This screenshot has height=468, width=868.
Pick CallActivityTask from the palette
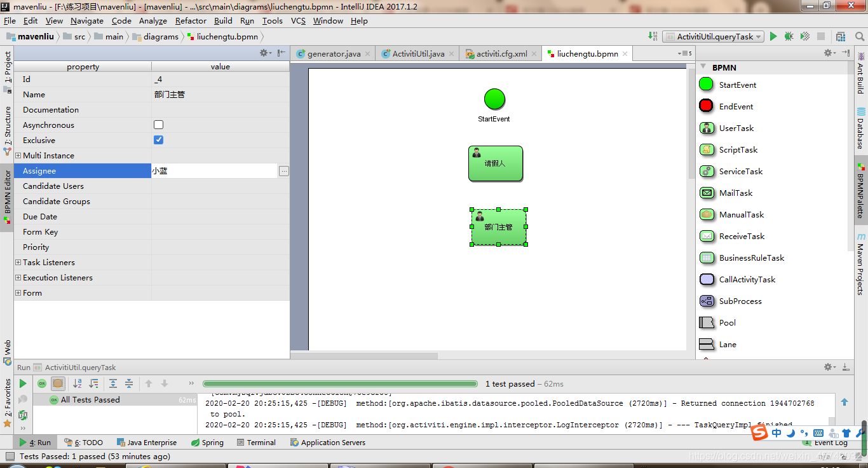click(x=737, y=279)
